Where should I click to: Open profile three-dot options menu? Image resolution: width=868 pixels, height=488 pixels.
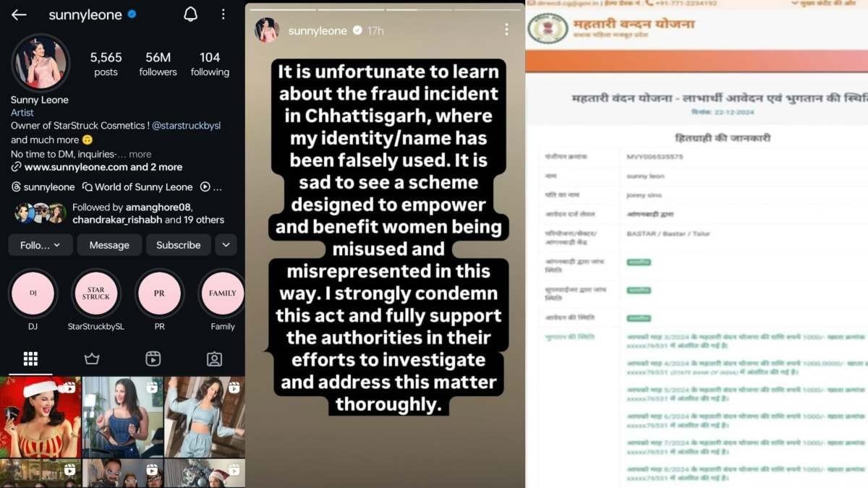(x=224, y=14)
